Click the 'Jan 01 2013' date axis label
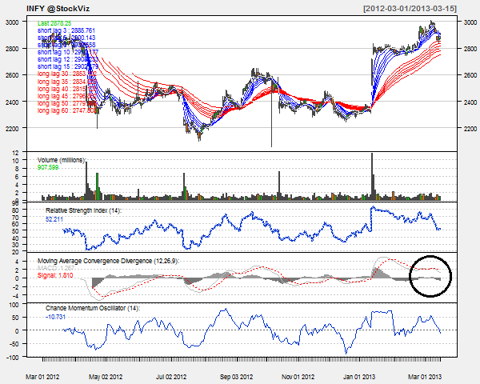Viewport: 480px width, 384px height. 359,377
